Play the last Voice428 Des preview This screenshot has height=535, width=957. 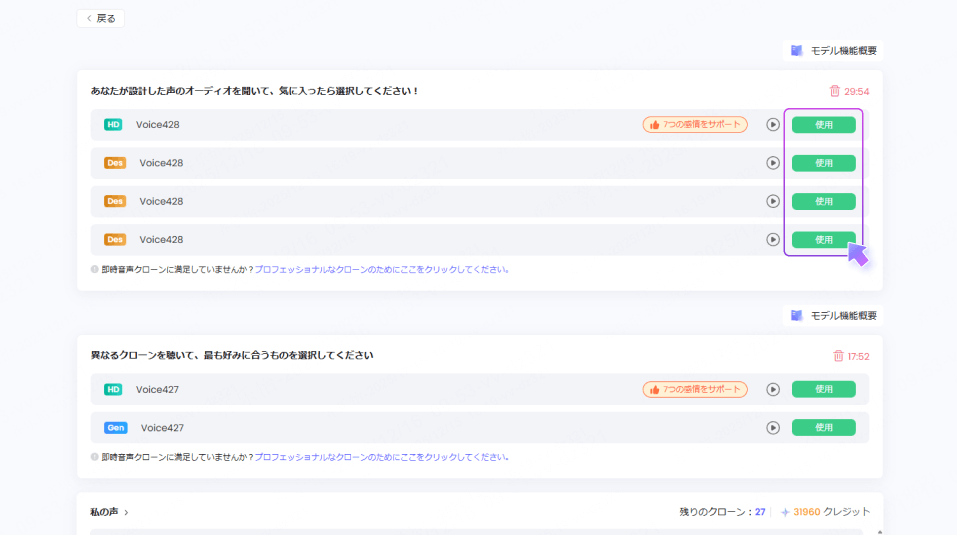tap(772, 240)
